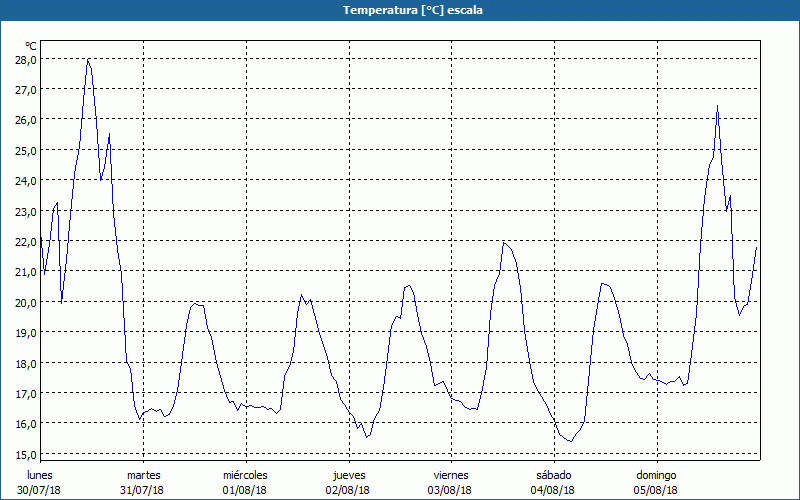Click the date 04/08/18
This screenshot has height=500, width=800.
point(553,490)
